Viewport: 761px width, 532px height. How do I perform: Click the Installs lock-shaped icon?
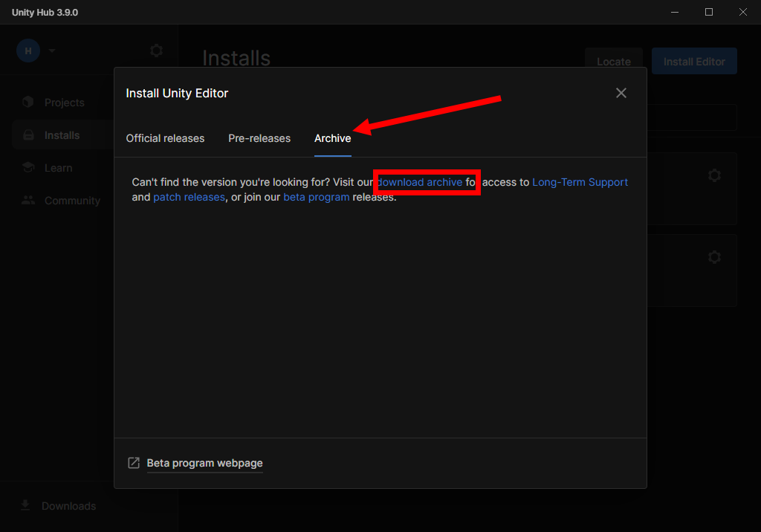29,135
